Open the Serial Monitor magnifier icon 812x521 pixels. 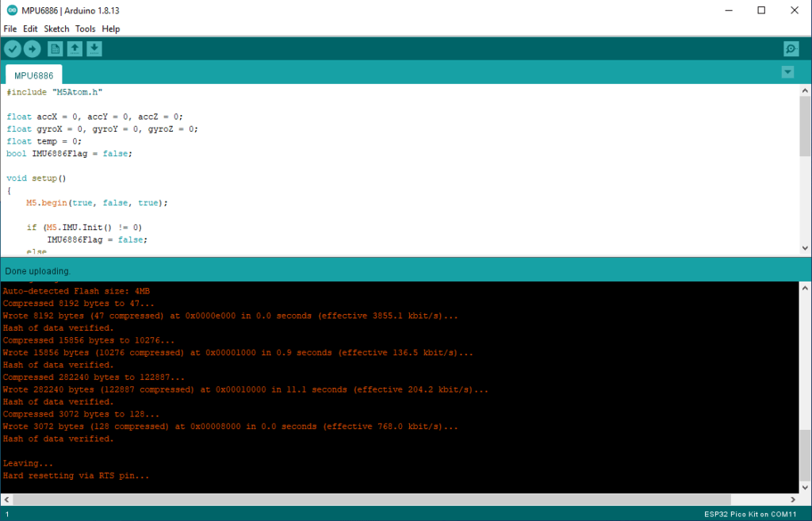(791, 49)
